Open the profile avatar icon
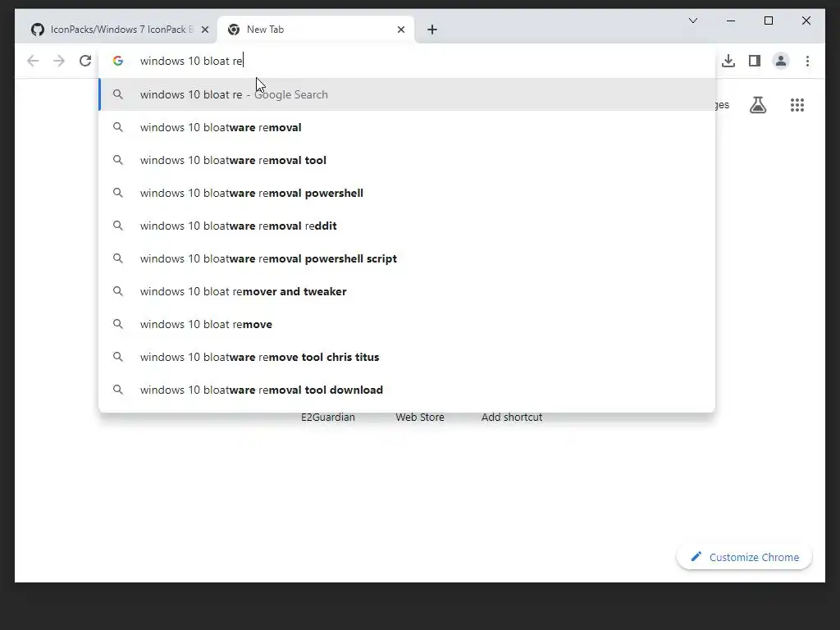 coord(781,61)
